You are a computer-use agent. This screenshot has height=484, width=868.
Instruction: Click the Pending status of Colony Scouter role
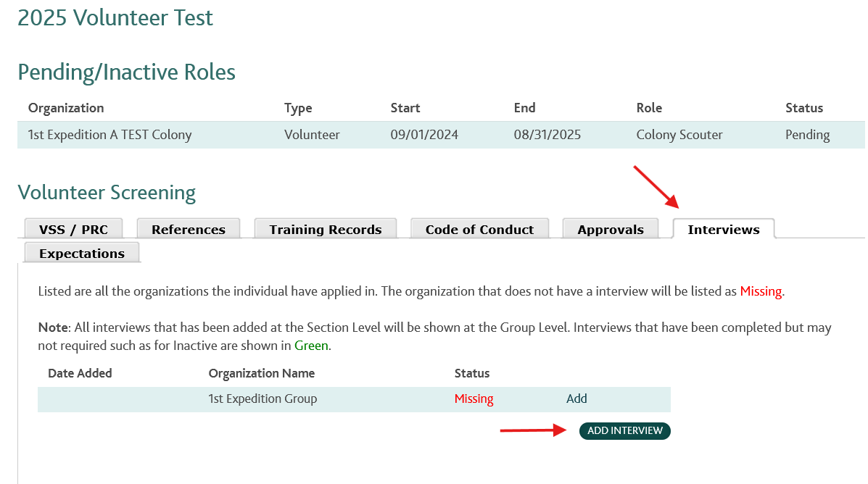807,135
